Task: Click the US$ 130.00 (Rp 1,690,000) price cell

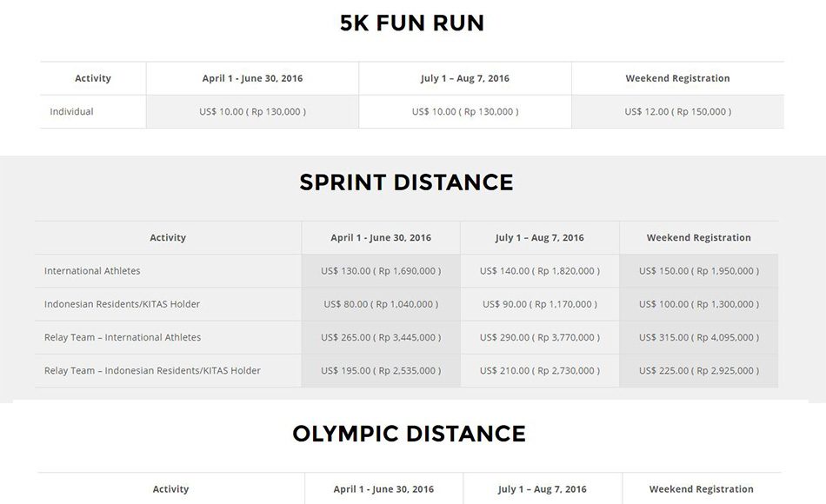Action: coord(381,271)
